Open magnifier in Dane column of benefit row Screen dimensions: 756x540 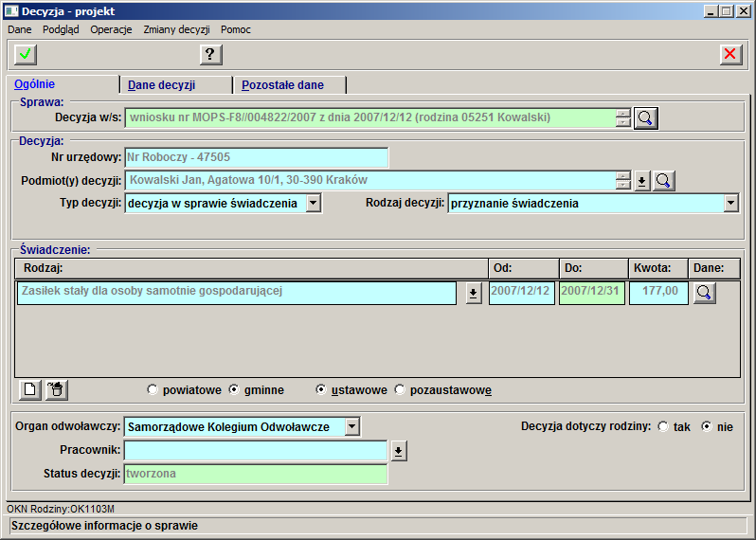[705, 293]
